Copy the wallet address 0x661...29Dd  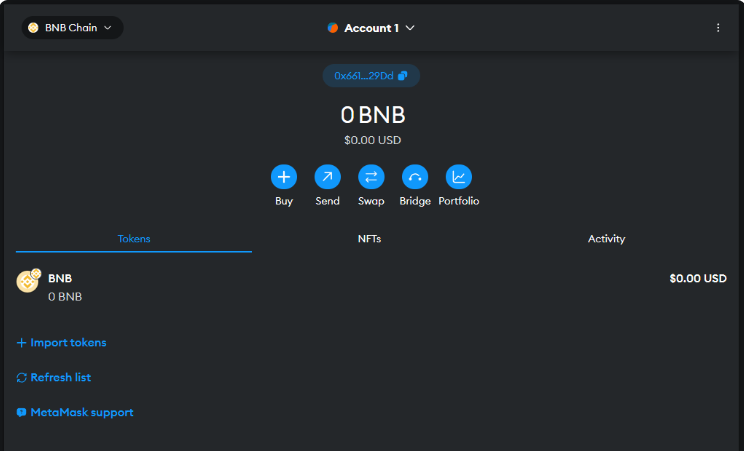[x=371, y=76]
